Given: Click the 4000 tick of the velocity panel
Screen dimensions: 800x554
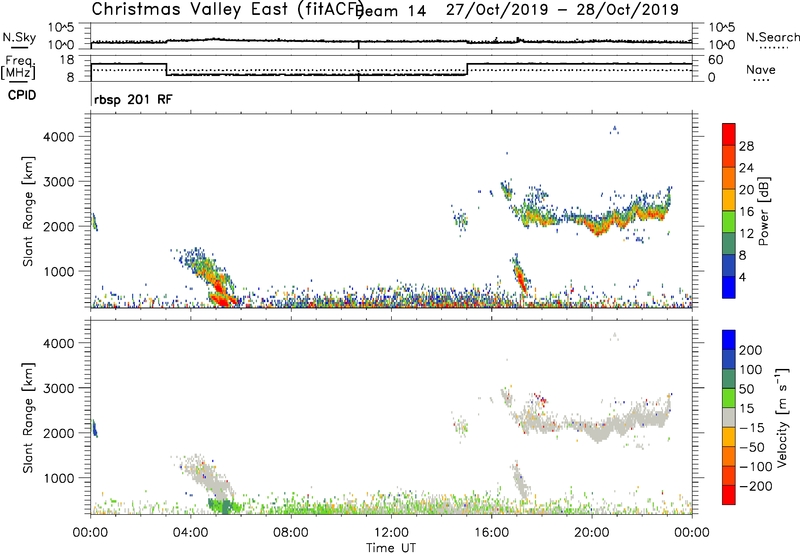Looking at the screenshot, I should point(58,343).
